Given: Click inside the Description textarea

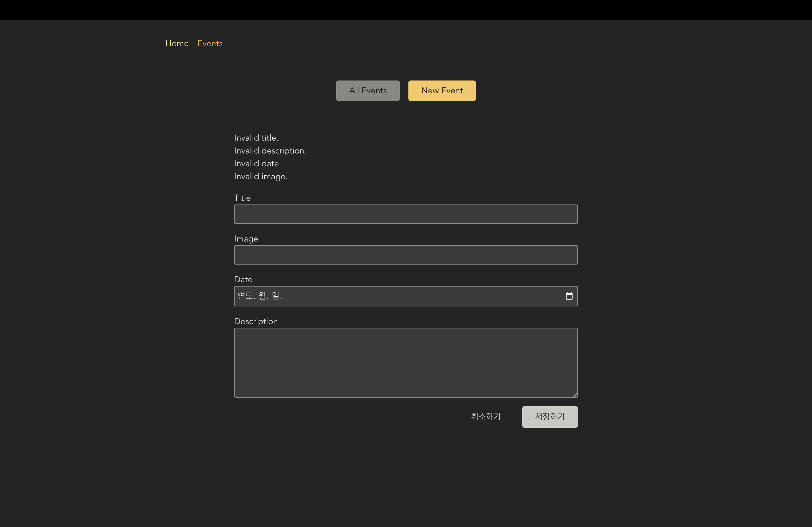Looking at the screenshot, I should (x=405, y=362).
